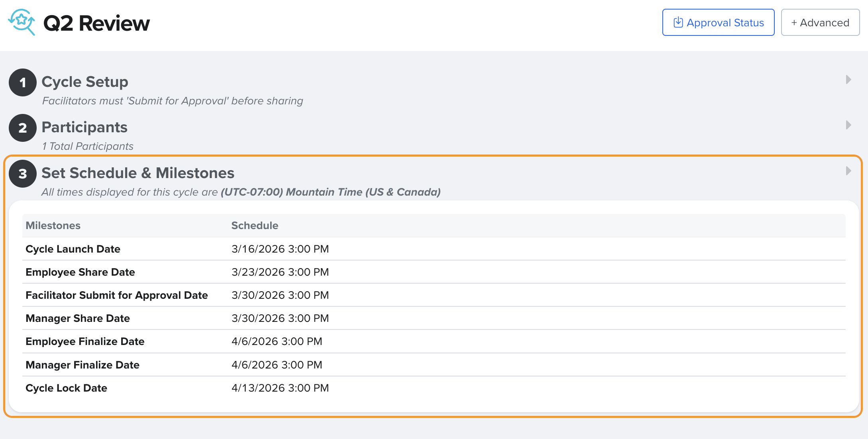Viewport: 868px width, 439px height.
Task: Select the Set Schedule & Milestones heading
Action: click(x=138, y=173)
